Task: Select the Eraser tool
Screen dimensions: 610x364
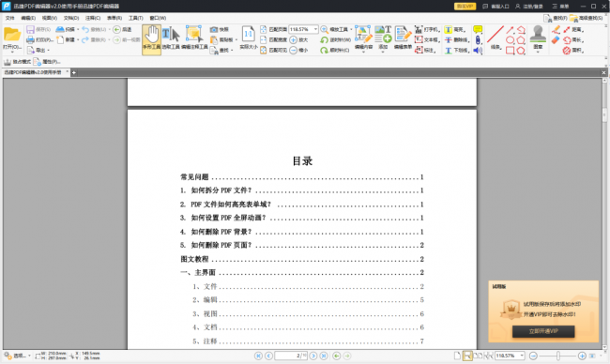Action: click(556, 40)
